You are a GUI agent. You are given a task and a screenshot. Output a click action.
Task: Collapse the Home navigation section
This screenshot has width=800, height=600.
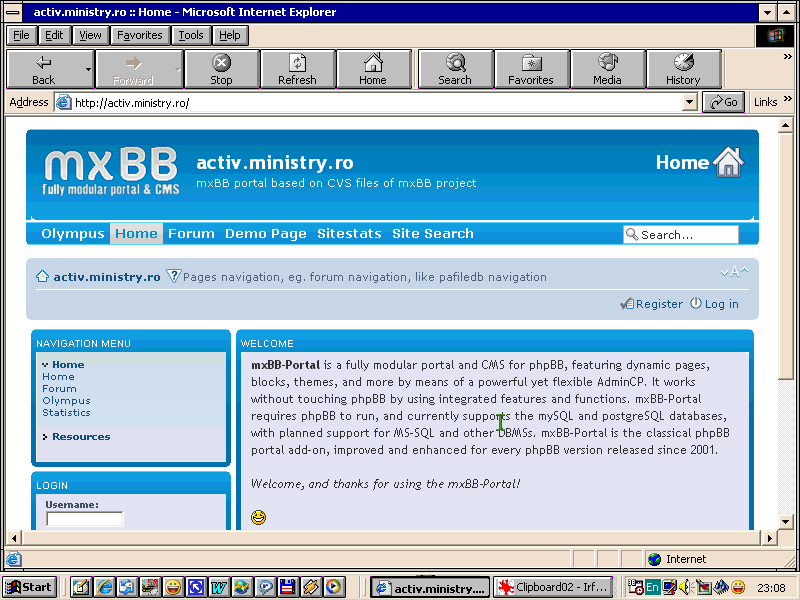(68, 365)
